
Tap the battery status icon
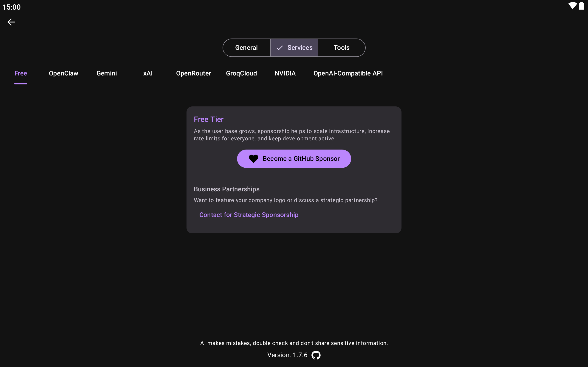coord(581,6)
